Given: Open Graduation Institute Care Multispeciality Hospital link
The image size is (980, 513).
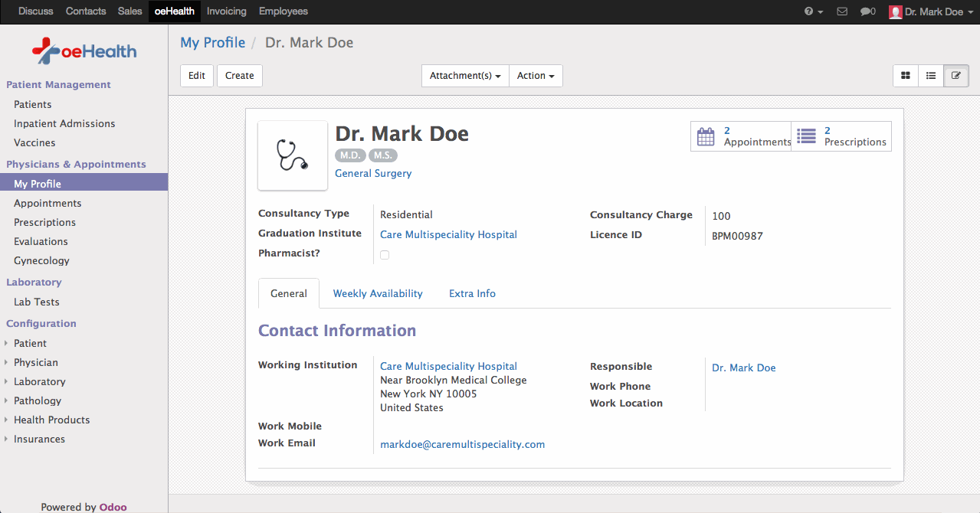Looking at the screenshot, I should [448, 235].
